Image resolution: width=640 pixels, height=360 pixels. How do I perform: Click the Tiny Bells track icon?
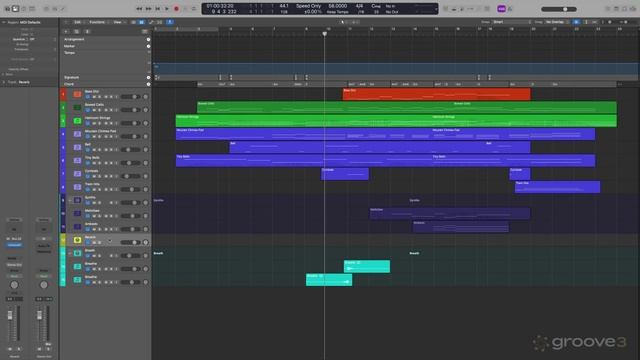(x=77, y=160)
